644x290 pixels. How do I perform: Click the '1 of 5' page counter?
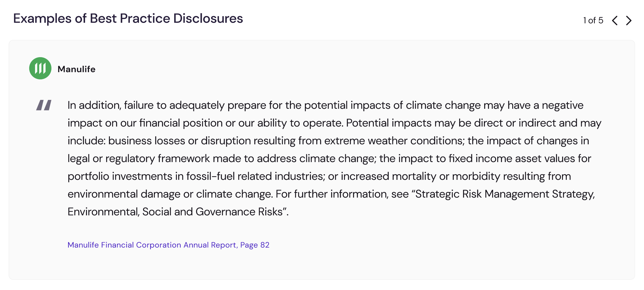pyautogui.click(x=593, y=20)
